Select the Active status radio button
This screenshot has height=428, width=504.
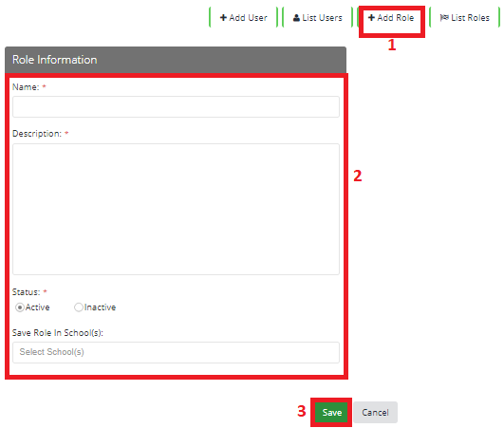[20, 307]
